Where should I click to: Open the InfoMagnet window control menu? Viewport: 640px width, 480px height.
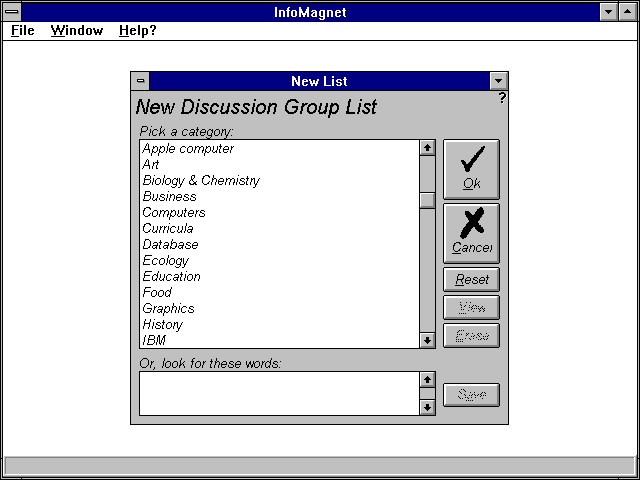[x=11, y=11]
